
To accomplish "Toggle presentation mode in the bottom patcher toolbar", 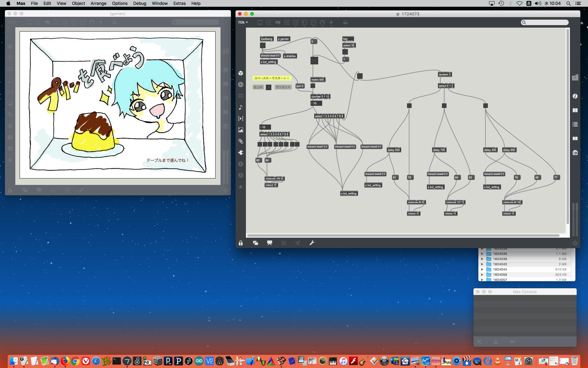I will click(269, 243).
